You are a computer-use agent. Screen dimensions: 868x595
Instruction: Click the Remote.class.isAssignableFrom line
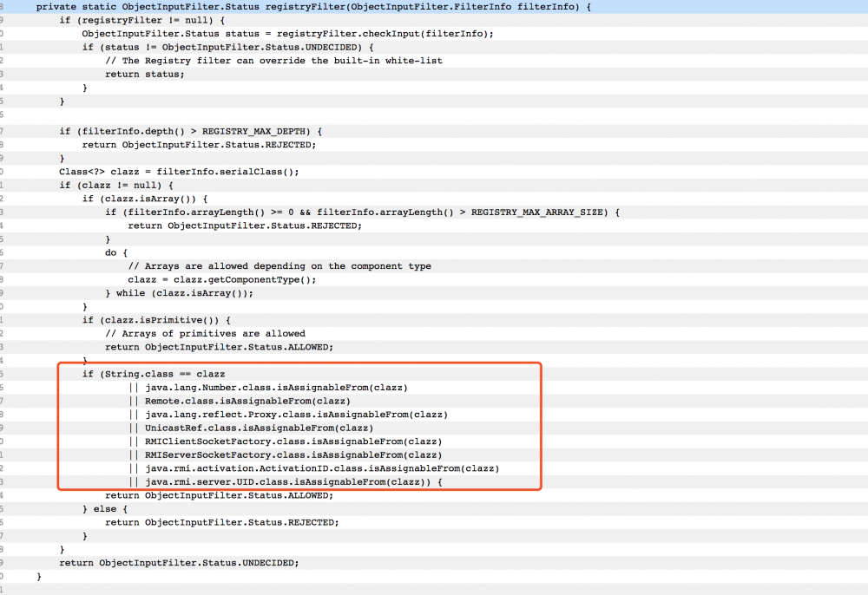click(x=240, y=401)
